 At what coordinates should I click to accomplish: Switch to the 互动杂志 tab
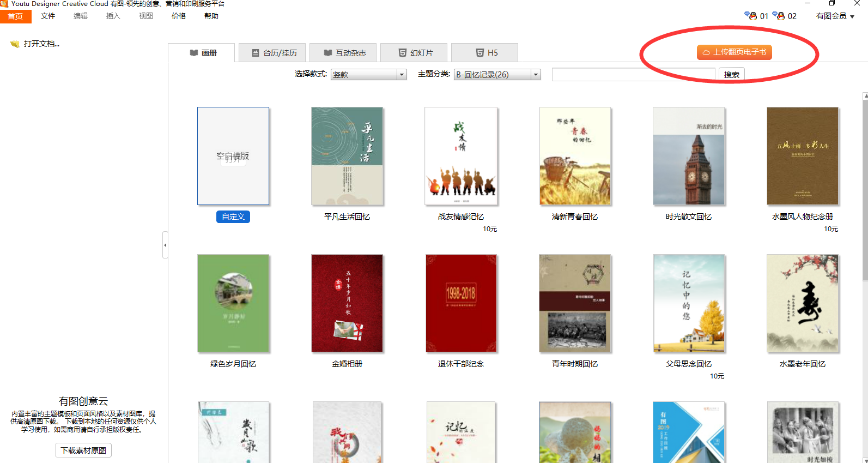tap(345, 53)
